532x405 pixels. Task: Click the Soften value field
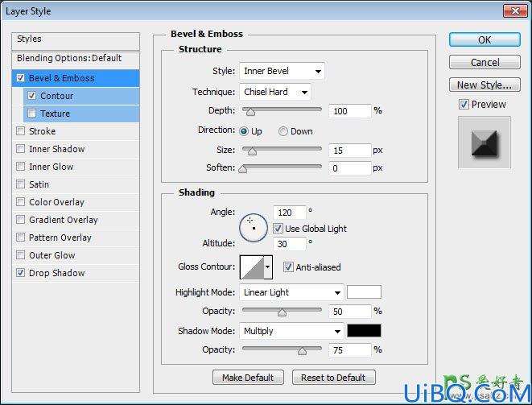(x=350, y=168)
